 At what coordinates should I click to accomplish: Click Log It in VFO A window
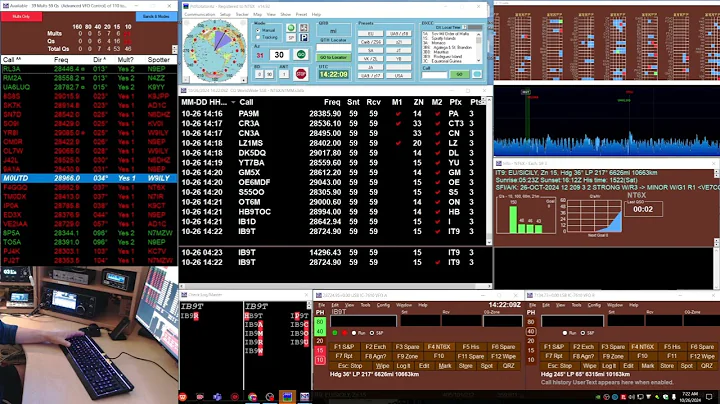(x=403, y=366)
